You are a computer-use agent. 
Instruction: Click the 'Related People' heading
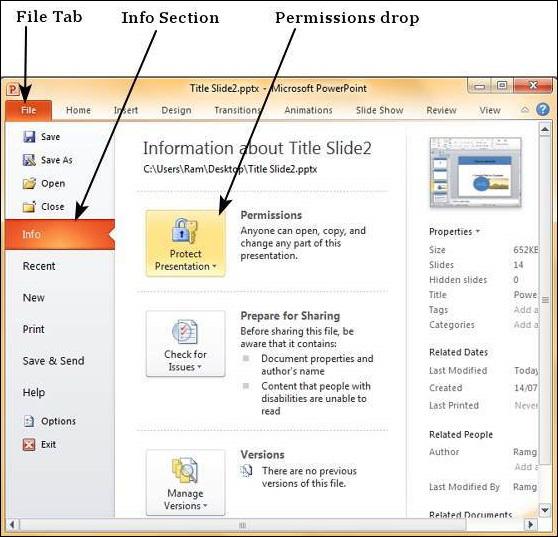tap(461, 435)
